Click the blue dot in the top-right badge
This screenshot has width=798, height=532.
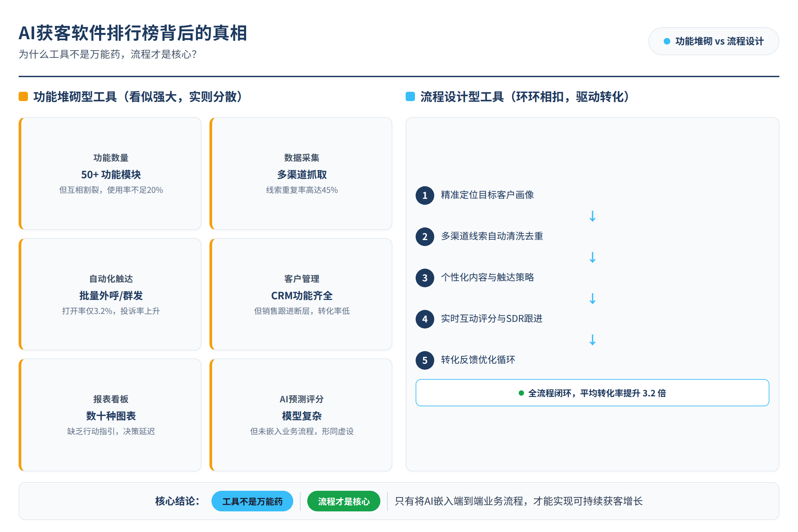tap(667, 41)
